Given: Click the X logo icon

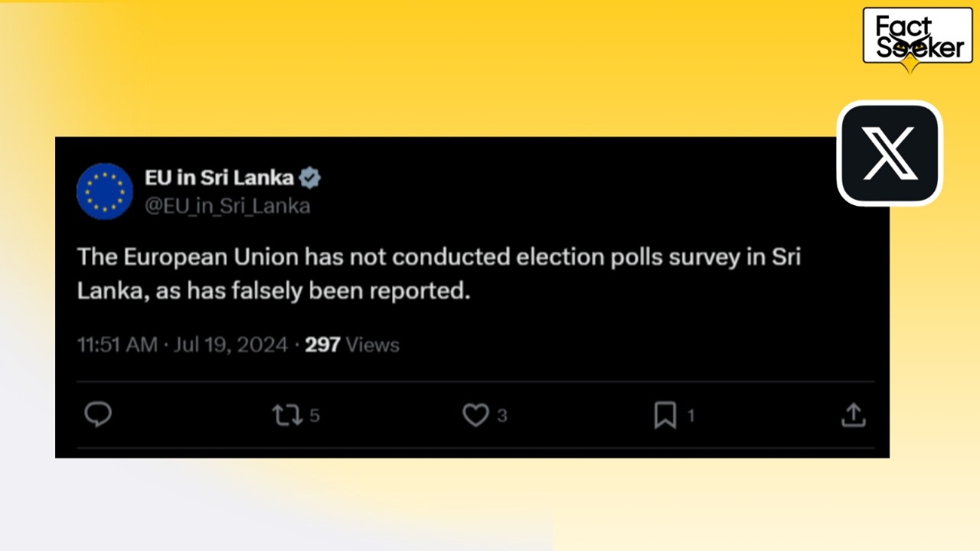Looking at the screenshot, I should 889,153.
